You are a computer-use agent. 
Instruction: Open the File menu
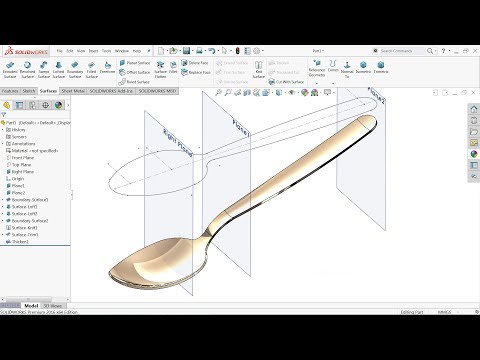60,51
